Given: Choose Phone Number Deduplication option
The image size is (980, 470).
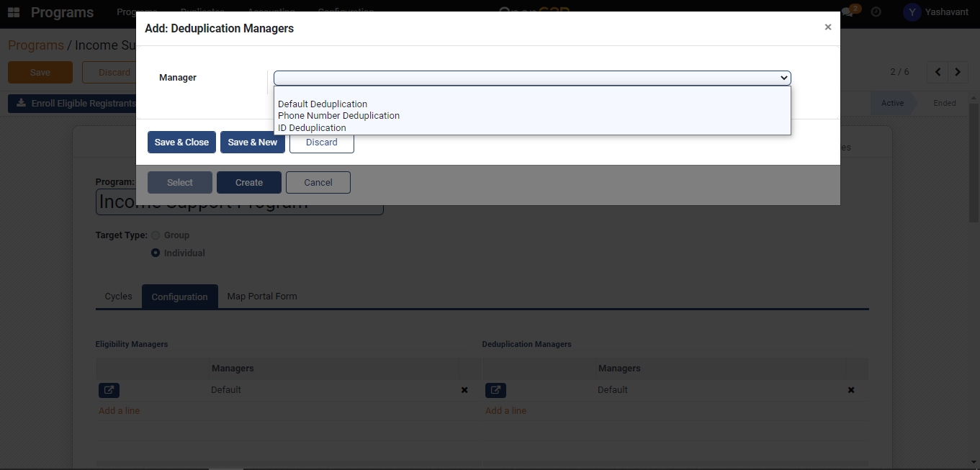Looking at the screenshot, I should tap(338, 116).
